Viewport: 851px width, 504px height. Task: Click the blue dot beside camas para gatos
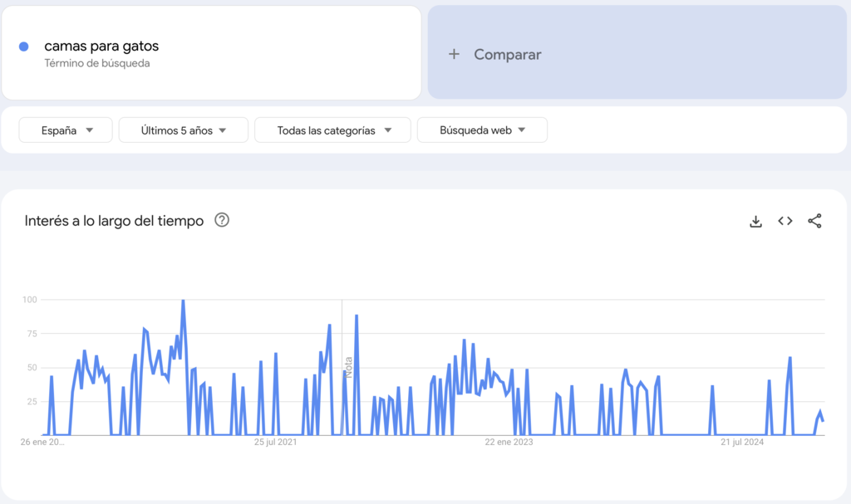(x=22, y=46)
